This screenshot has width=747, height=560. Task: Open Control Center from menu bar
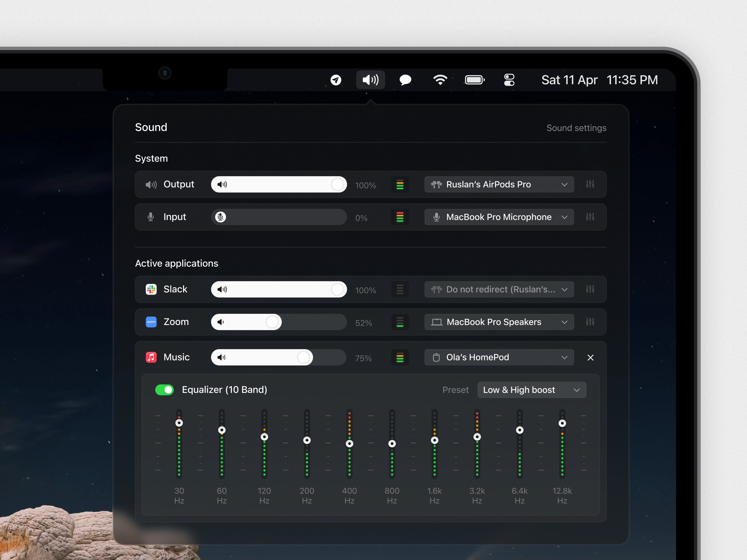[x=509, y=80]
